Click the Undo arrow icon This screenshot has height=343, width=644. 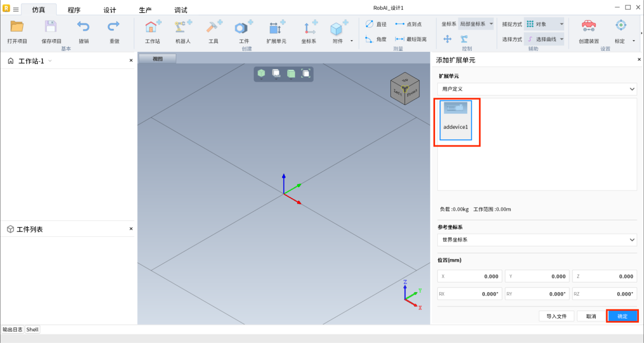pos(83,27)
